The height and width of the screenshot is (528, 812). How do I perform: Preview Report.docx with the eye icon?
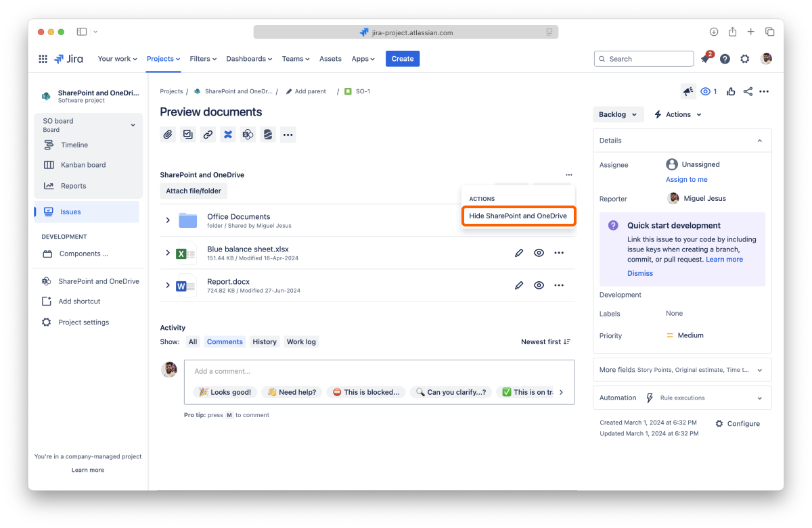click(539, 285)
